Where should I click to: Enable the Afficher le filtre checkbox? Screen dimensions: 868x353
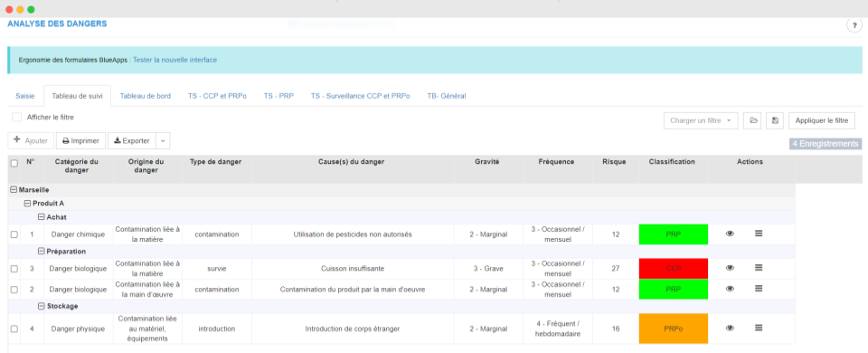[x=16, y=118]
